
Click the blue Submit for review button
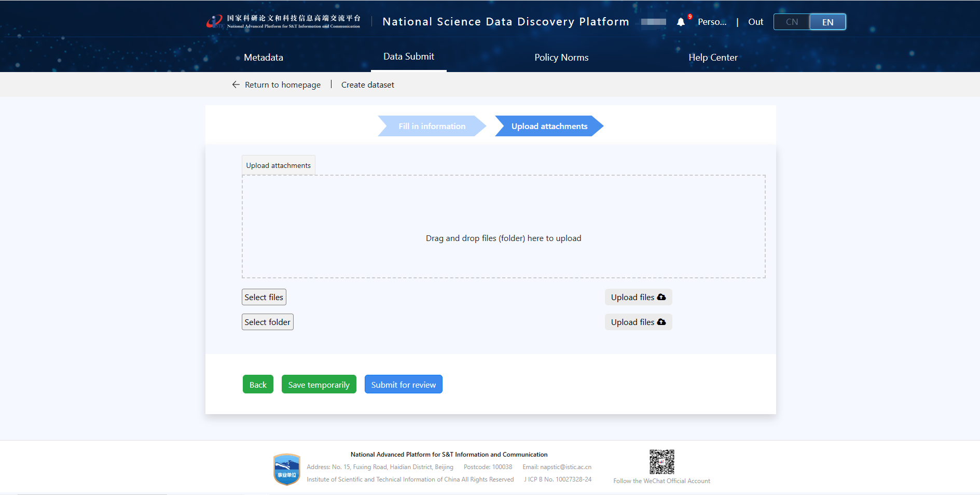pos(403,385)
